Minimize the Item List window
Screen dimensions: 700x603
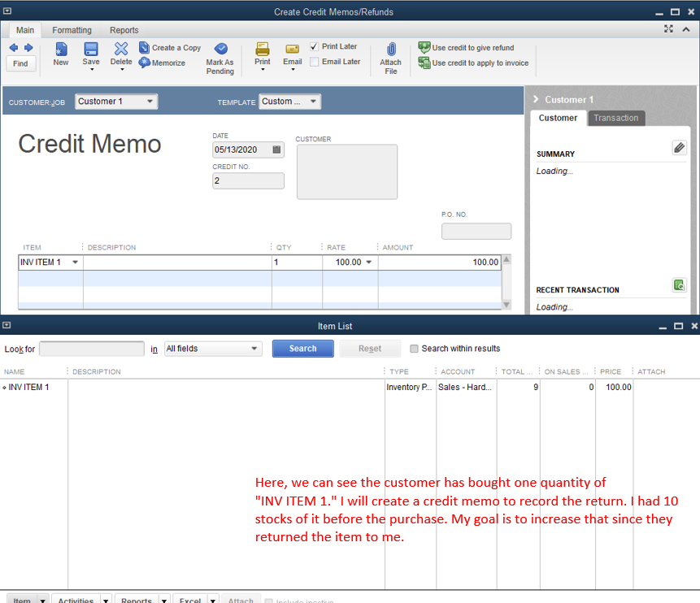click(x=663, y=328)
